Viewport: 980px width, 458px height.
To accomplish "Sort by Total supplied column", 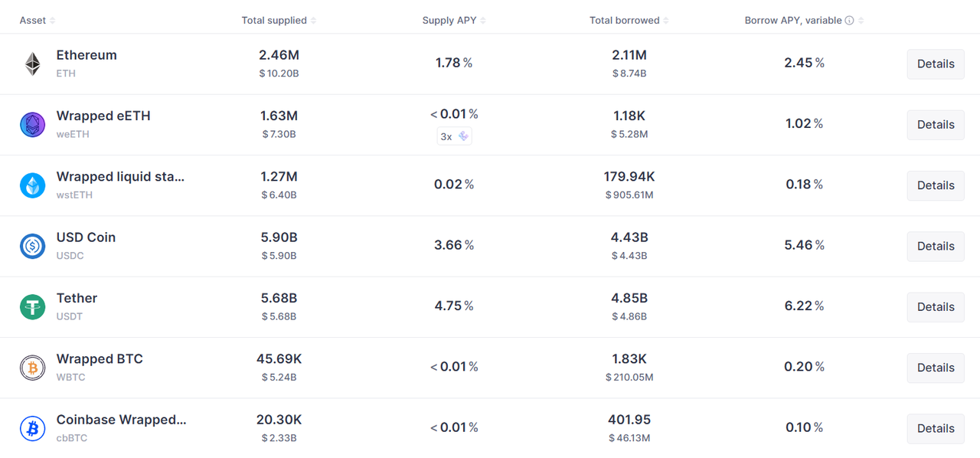I will click(279, 20).
